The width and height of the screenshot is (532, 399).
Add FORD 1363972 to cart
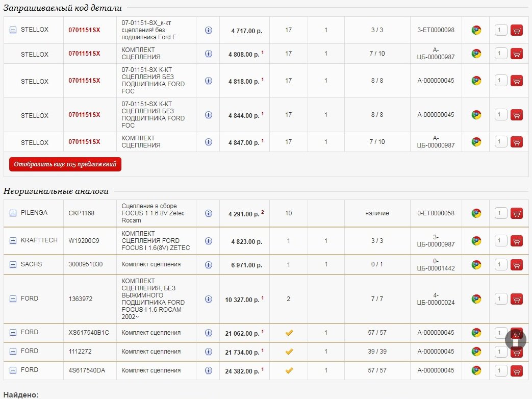point(517,299)
